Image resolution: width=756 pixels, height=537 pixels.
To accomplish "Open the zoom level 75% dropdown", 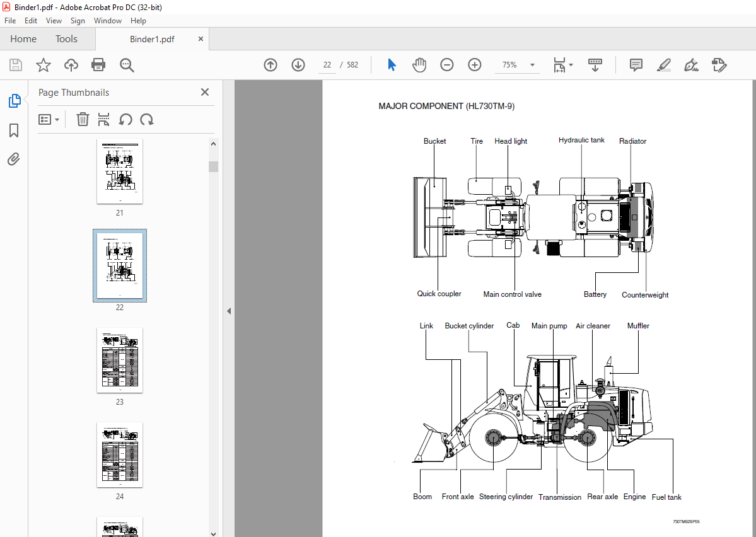I will pos(532,65).
